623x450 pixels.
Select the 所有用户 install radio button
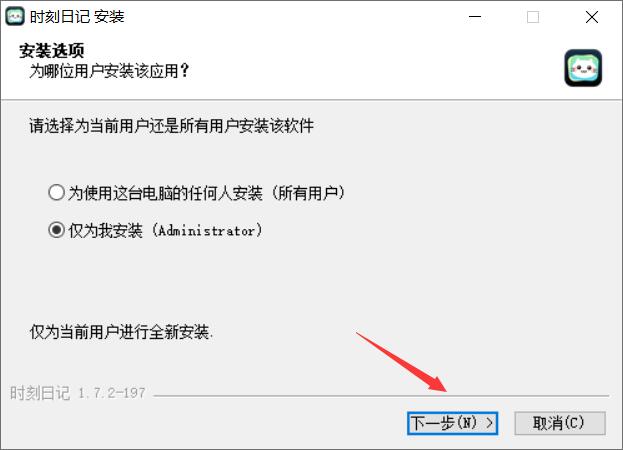tap(56, 193)
